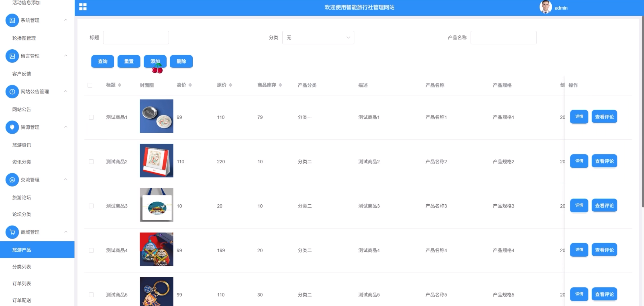The width and height of the screenshot is (644, 306).
Task: Check the box for 测试商品3 row
Action: click(x=91, y=206)
